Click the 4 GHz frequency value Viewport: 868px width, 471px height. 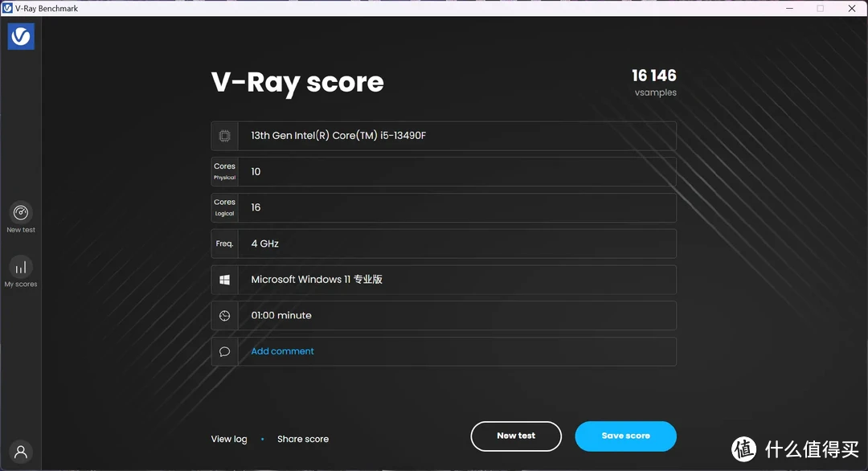pos(264,244)
